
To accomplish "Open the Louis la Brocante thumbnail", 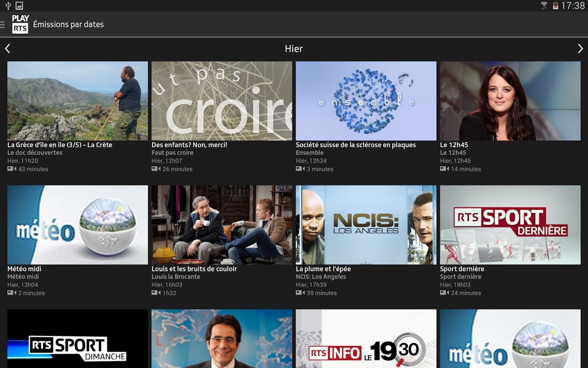I will 222,225.
